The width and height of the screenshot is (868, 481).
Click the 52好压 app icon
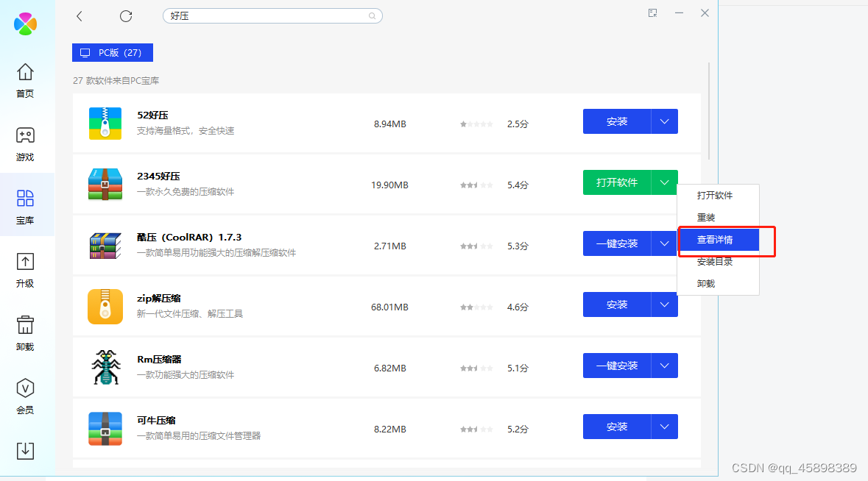(x=105, y=124)
